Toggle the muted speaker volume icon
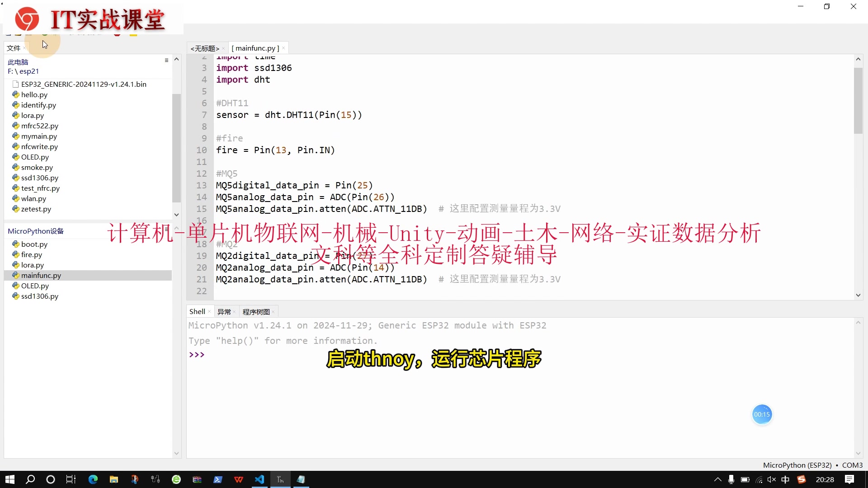 (772, 479)
